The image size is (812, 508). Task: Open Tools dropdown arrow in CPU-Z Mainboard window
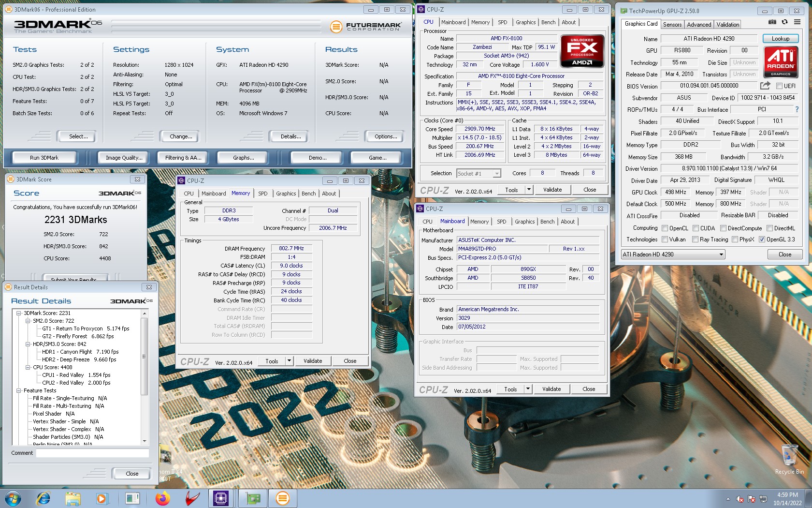click(528, 389)
